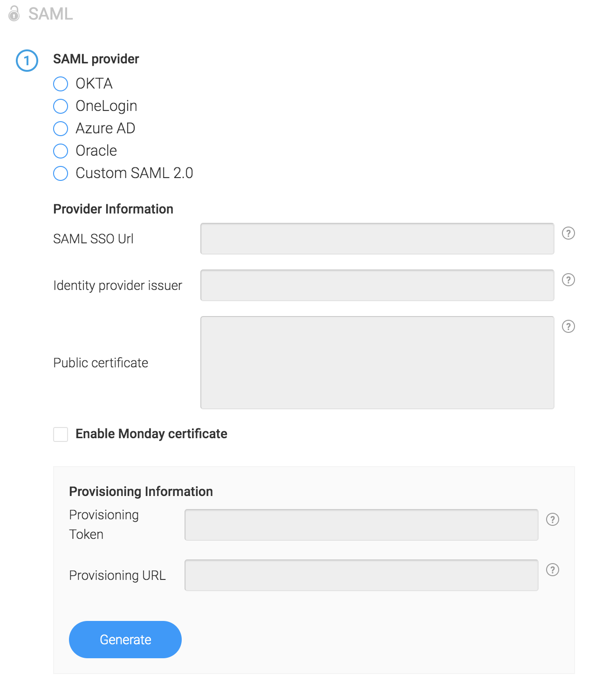Focus the SAML SSO Url field

point(377,239)
